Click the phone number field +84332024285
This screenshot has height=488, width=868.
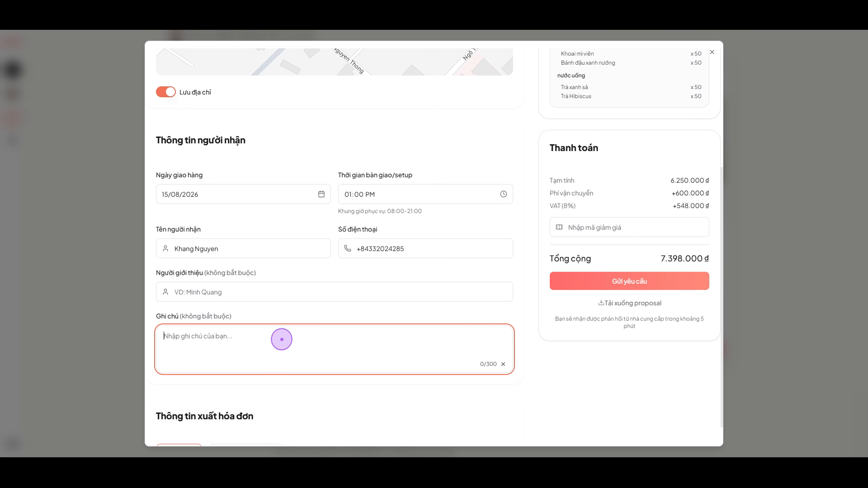(x=425, y=249)
